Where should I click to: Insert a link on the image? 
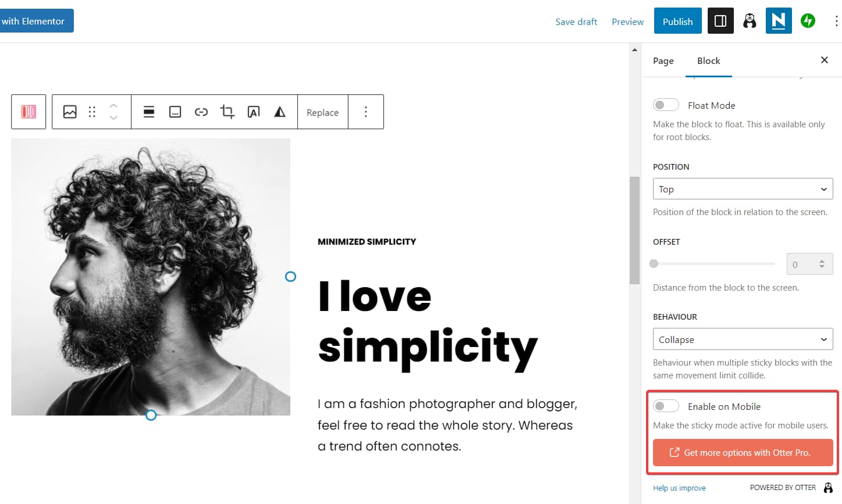[x=201, y=112]
